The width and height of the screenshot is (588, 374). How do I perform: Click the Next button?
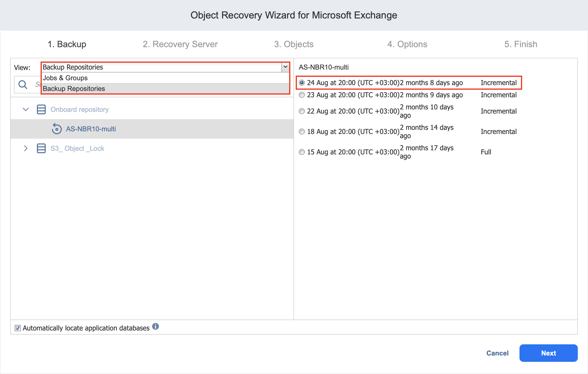click(548, 353)
